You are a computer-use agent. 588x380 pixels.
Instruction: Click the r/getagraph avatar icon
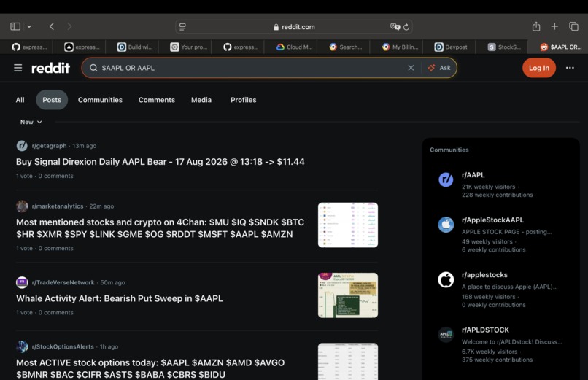(22, 145)
